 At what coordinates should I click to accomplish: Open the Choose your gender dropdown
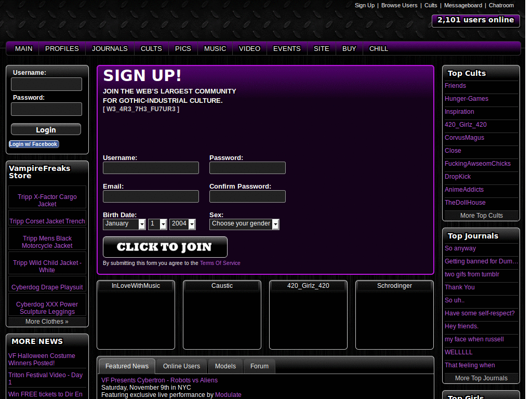point(244,224)
